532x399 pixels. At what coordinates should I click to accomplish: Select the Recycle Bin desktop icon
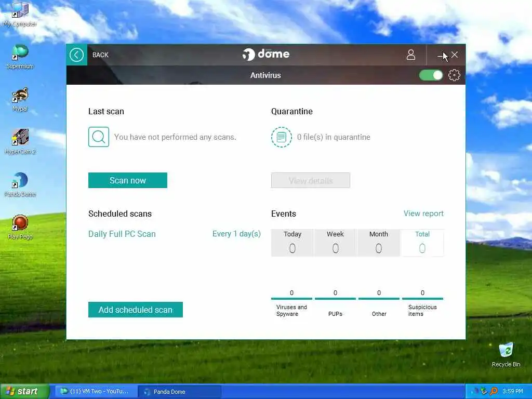[506, 355]
